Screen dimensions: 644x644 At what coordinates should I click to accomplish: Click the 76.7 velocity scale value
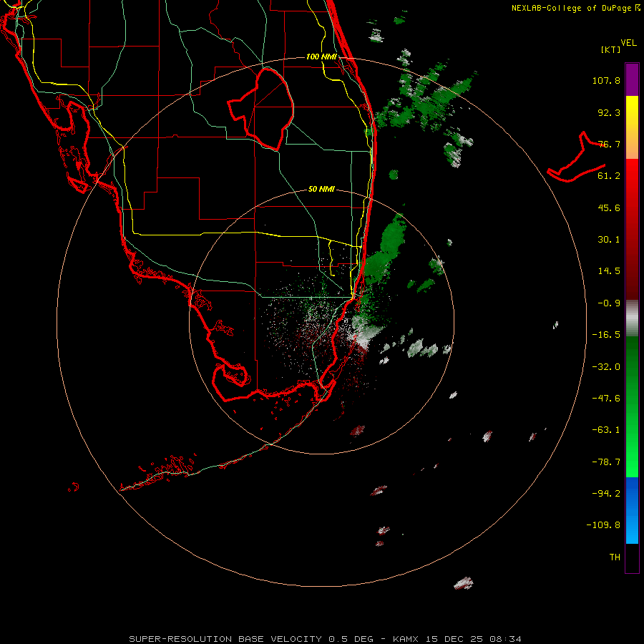point(609,144)
